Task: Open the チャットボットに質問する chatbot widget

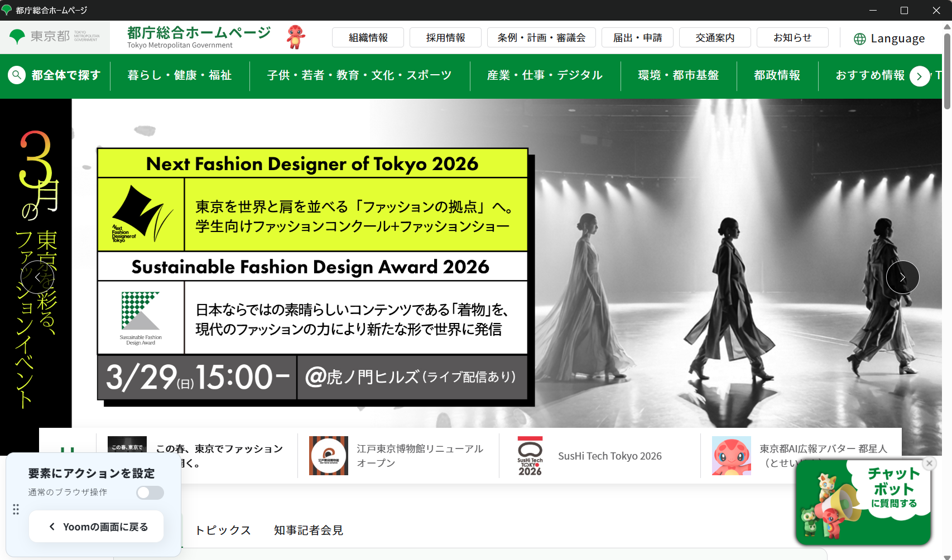Action: pos(863,502)
